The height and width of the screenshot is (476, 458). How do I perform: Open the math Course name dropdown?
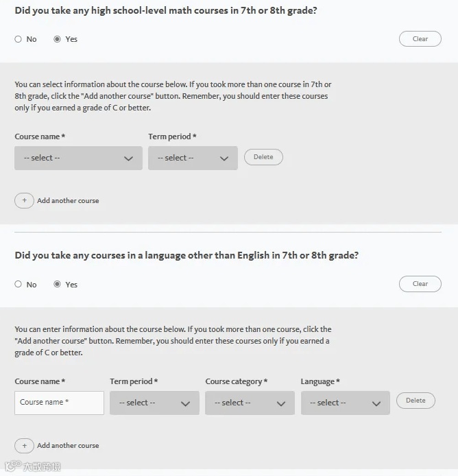point(78,158)
